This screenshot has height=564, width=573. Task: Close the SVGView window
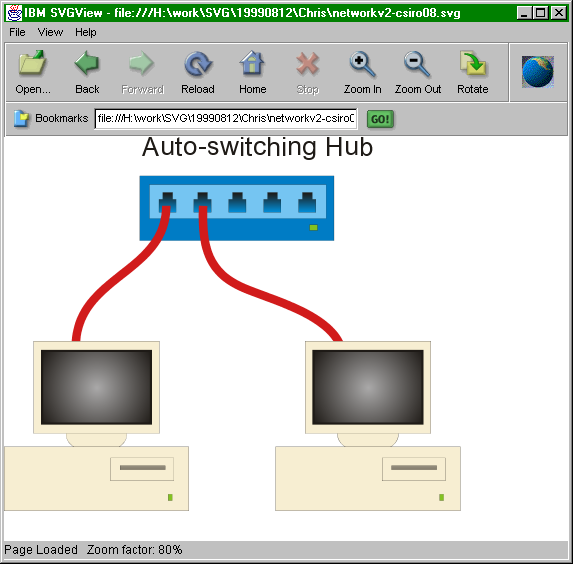(559, 13)
